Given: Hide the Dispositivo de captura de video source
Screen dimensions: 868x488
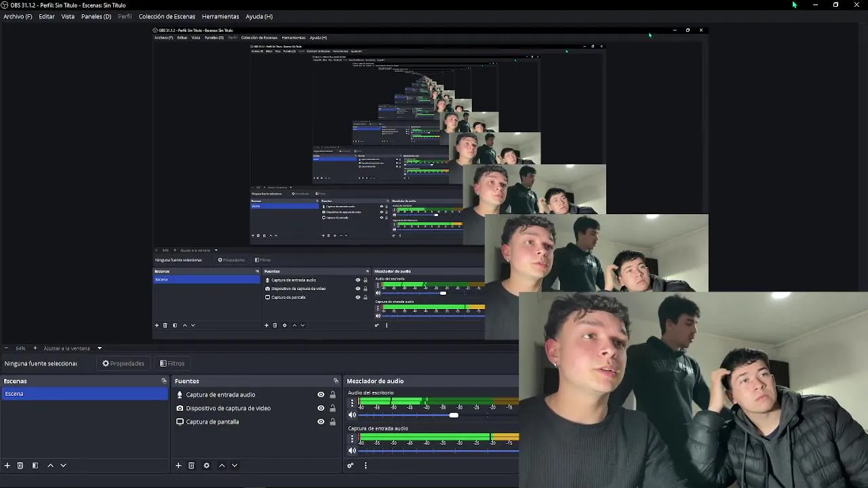Looking at the screenshot, I should pos(321,408).
